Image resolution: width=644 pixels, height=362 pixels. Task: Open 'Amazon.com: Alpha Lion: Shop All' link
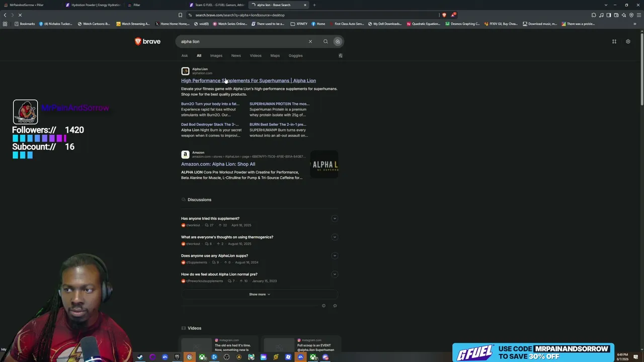(x=218, y=164)
